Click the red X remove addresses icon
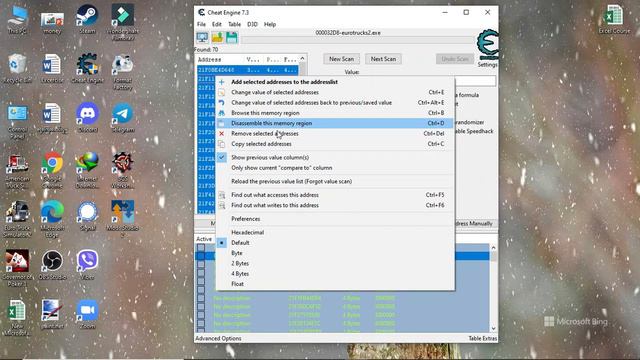Screen dimensions: 640x360 (x=222, y=133)
